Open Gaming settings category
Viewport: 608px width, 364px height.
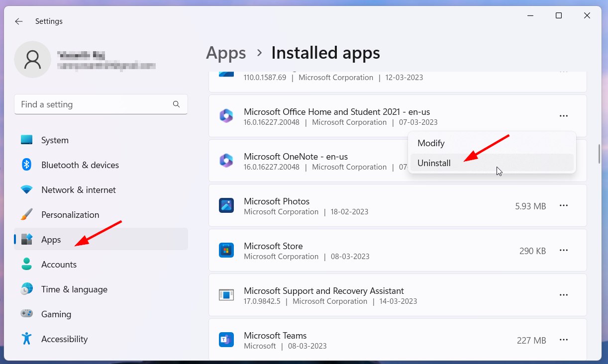[101, 314]
